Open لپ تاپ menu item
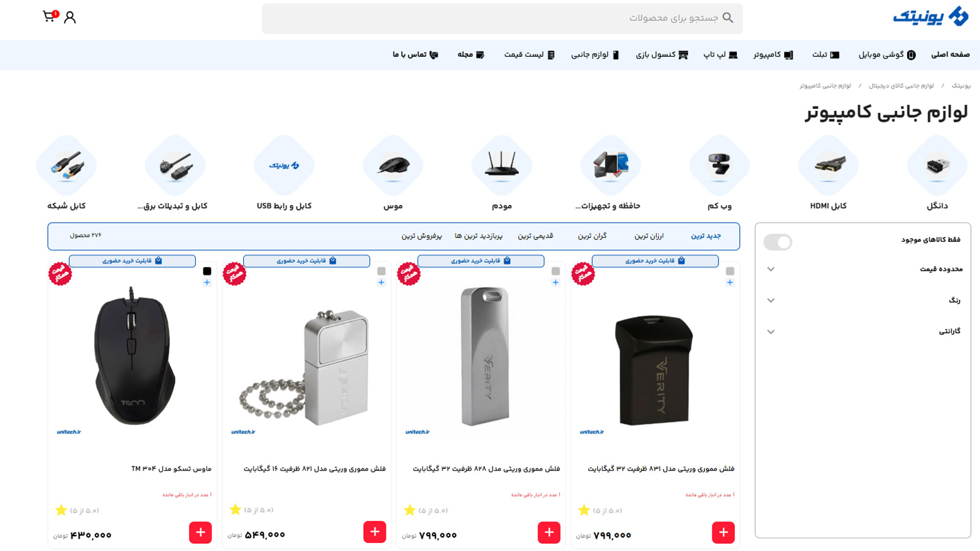980x551 pixels. coord(720,54)
